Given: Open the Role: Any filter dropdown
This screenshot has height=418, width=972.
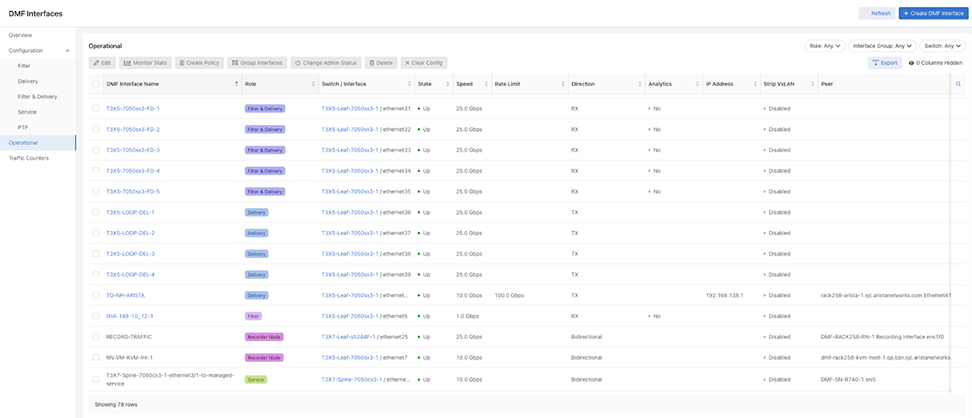Looking at the screenshot, I should [x=826, y=46].
